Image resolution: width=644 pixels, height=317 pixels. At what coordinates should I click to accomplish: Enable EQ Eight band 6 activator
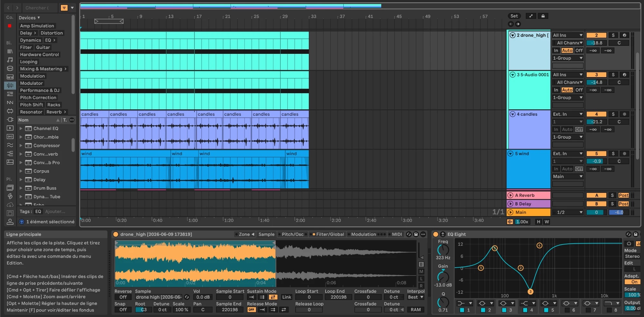pos(567,310)
